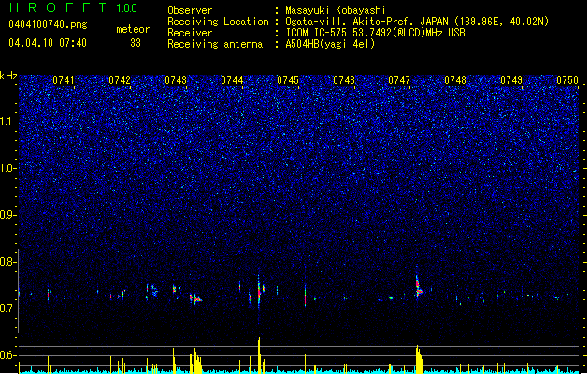Click the tallest yellow power spike near 0744

[x=259, y=354]
